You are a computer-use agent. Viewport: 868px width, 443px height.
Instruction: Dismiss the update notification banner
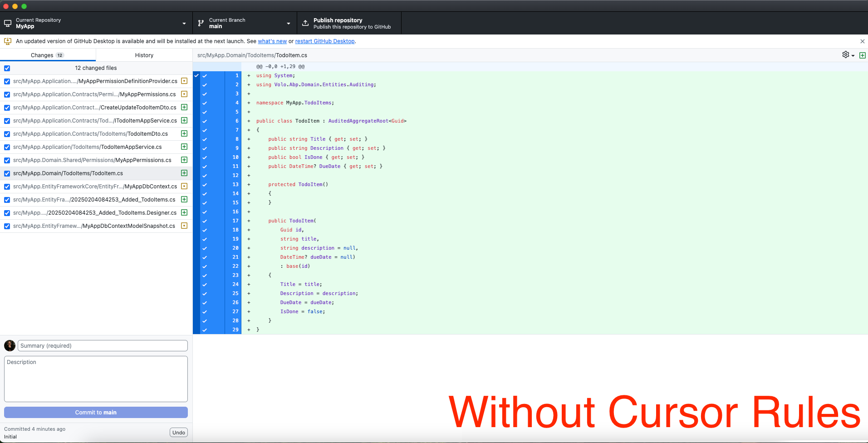click(x=862, y=41)
